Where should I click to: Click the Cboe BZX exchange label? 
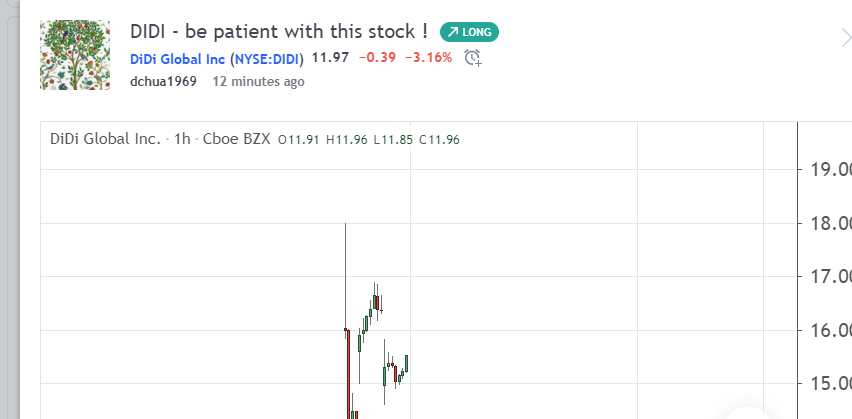click(x=236, y=139)
